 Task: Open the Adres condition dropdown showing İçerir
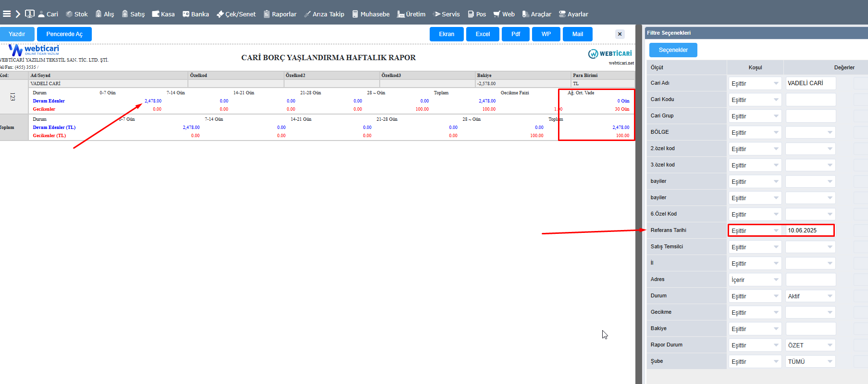(x=755, y=280)
